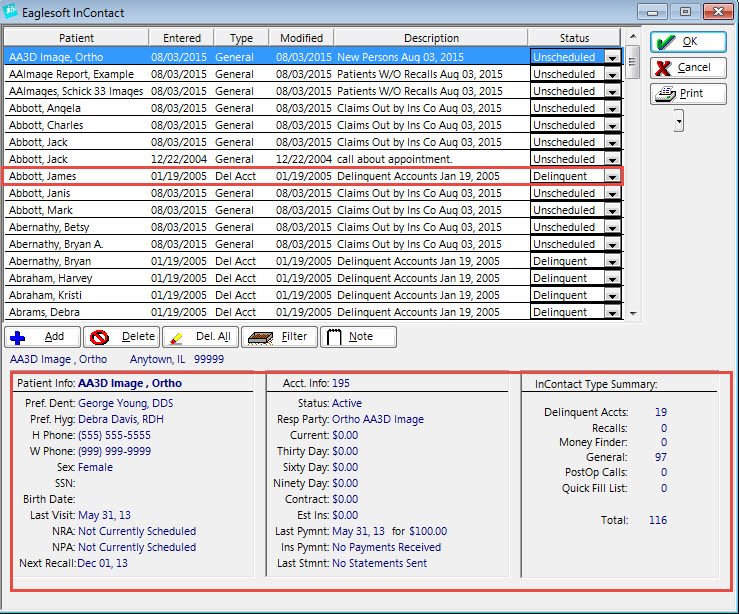Sort by the Type column header
This screenshot has width=739, height=614.
click(241, 38)
